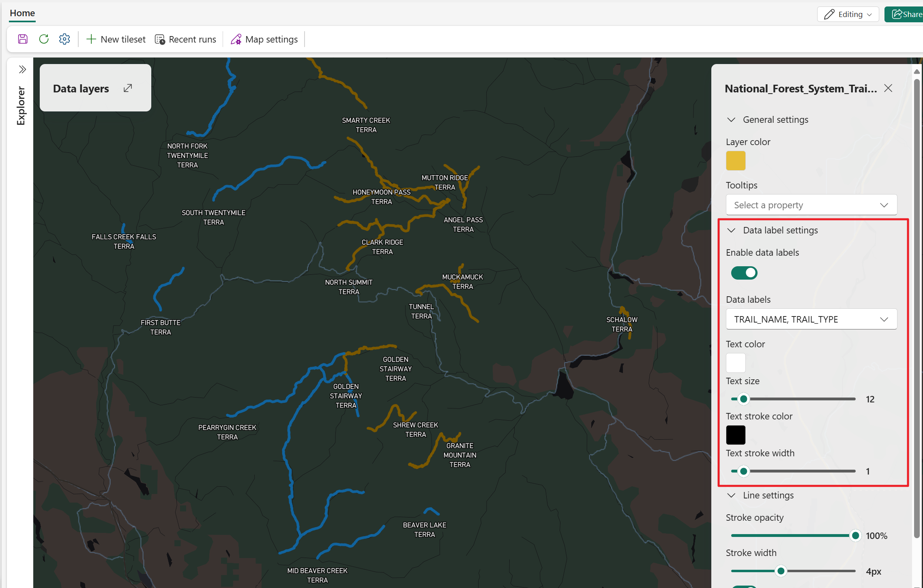
Task: Open Recent runs
Action: click(185, 39)
